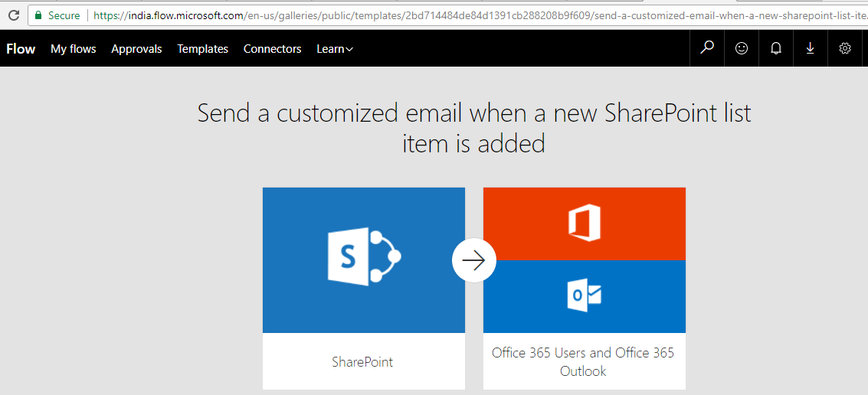Click the SharePoint label under the tile
868x395 pixels.
(362, 362)
